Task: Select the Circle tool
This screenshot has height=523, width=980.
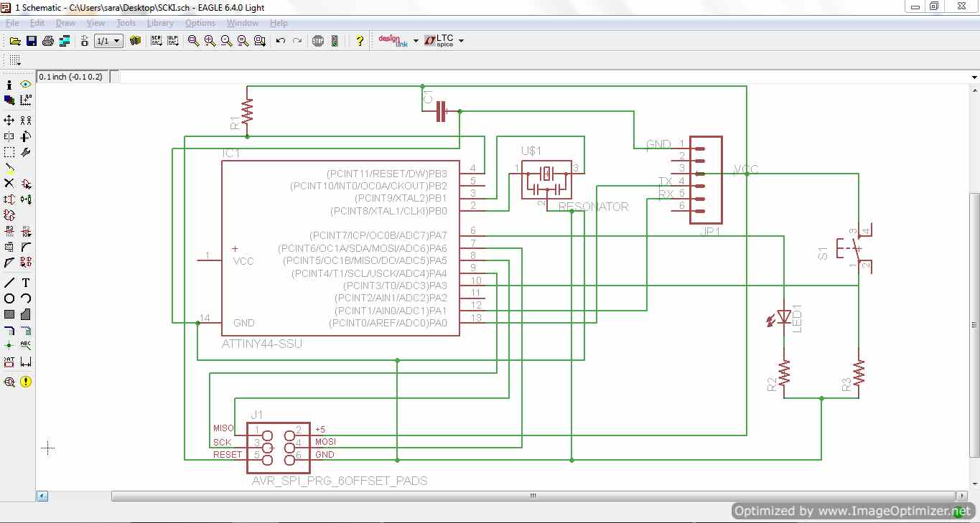Action: pyautogui.click(x=9, y=298)
